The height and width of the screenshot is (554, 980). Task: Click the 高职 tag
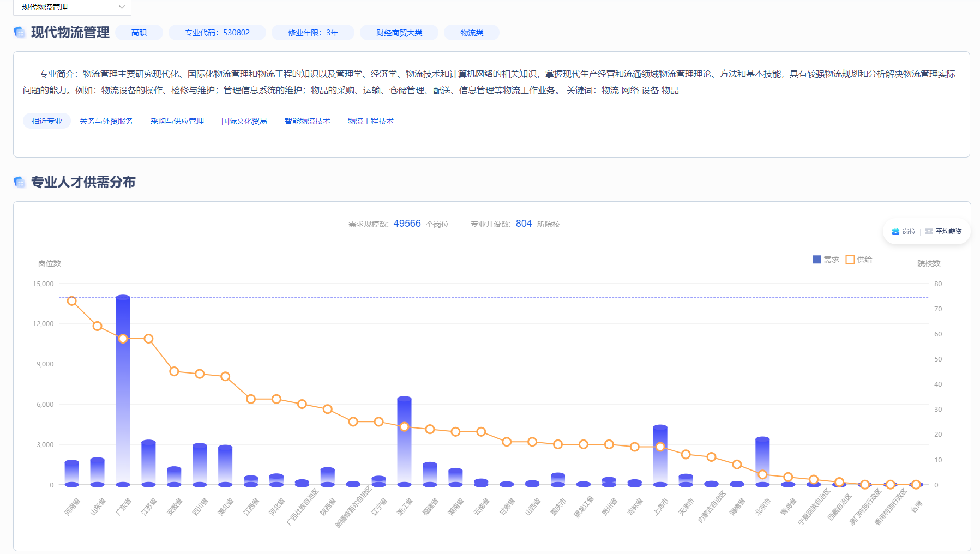click(x=139, y=33)
